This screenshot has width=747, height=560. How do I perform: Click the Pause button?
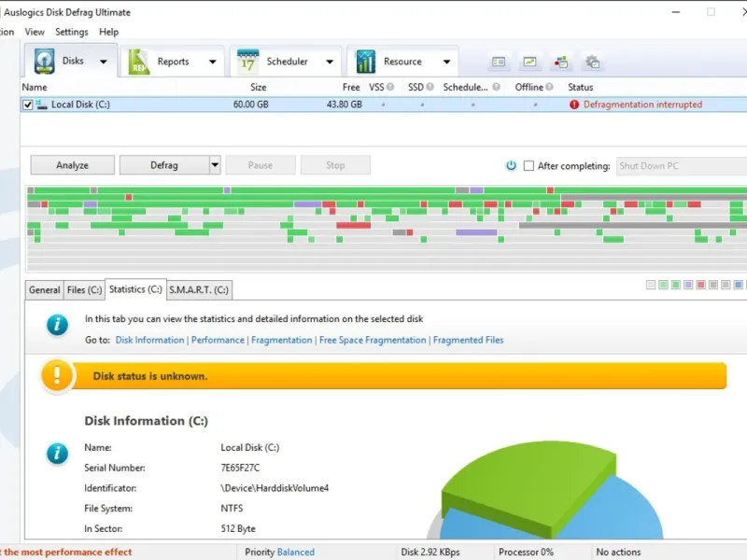[x=261, y=165]
